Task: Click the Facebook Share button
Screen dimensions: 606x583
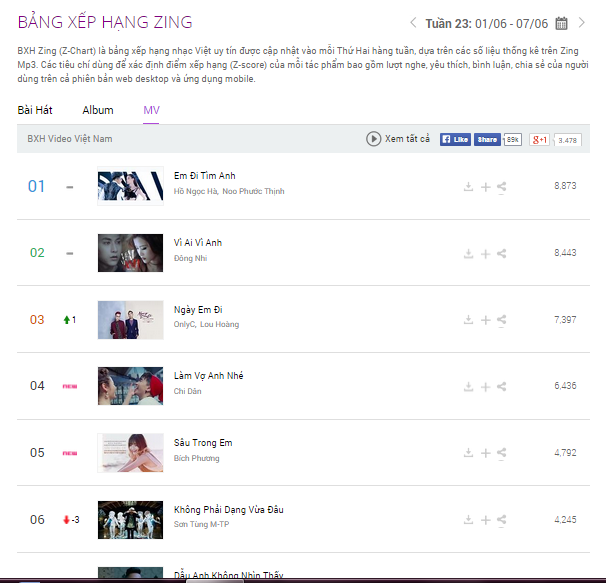Action: click(487, 140)
